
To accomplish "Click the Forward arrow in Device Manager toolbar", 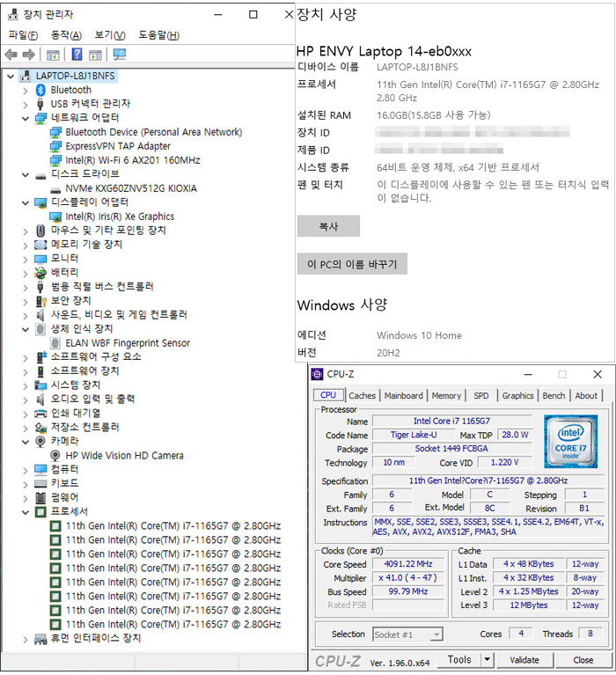I will tap(28, 55).
